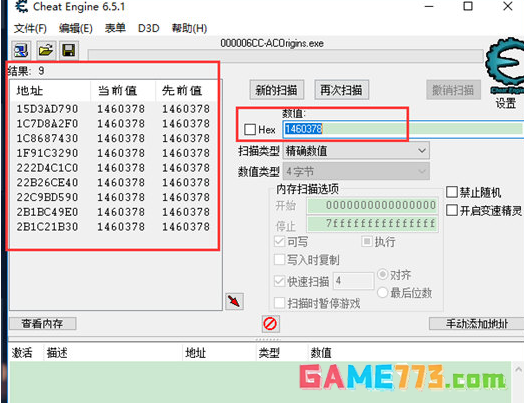The image size is (524, 403).
Task: Click the scan progress bar
Action: 286,55
